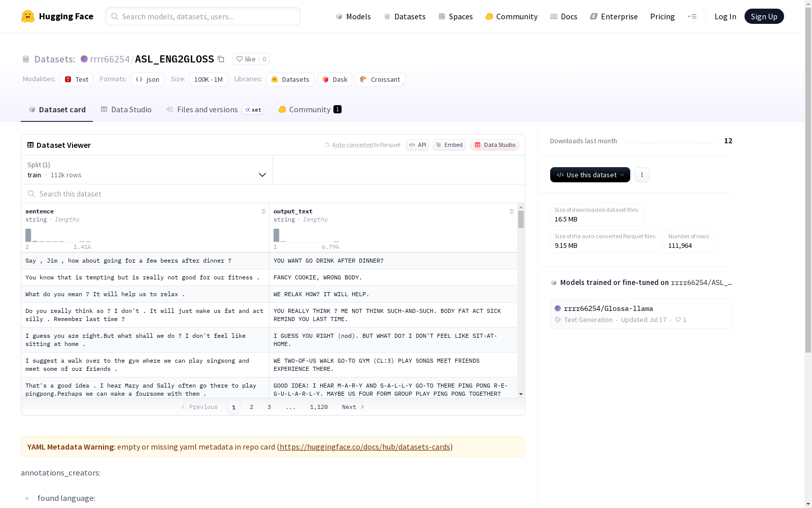Click the cell "WE RELAX HOW? IT WILL HELP."
This screenshot has height=508, width=812.
click(393, 294)
